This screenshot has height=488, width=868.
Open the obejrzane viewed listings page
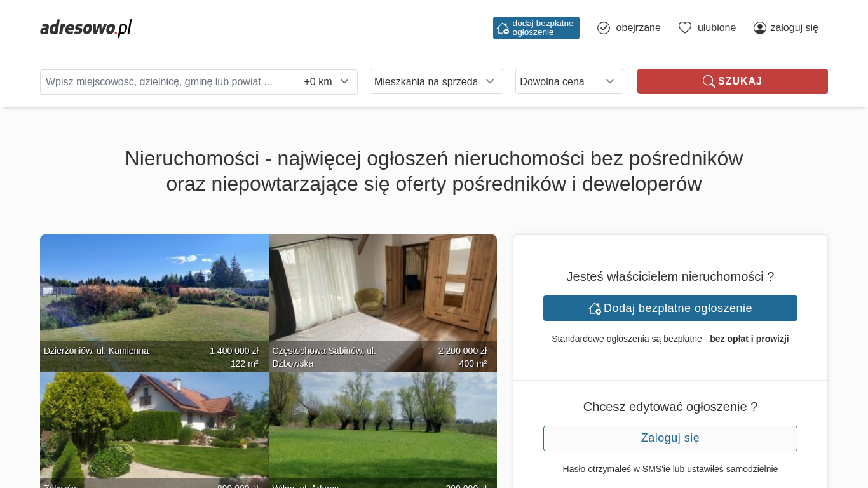tap(637, 28)
